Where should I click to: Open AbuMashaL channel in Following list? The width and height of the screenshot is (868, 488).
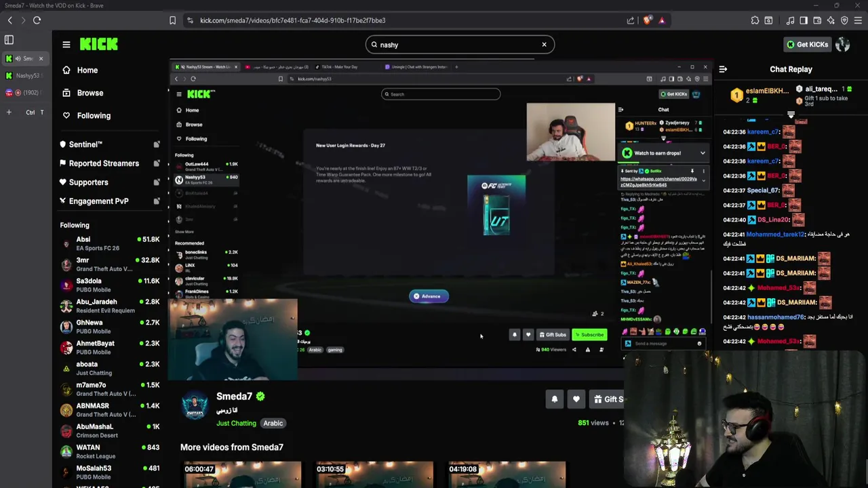click(110, 431)
